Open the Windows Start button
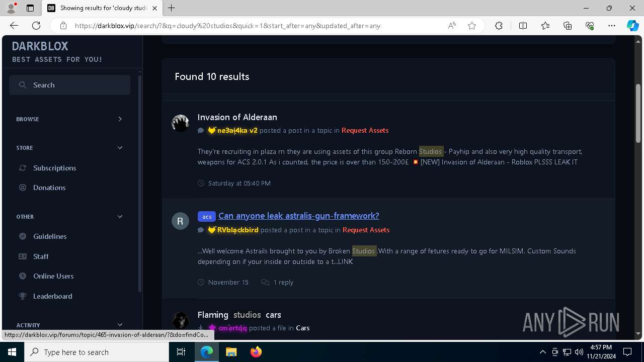 12,352
